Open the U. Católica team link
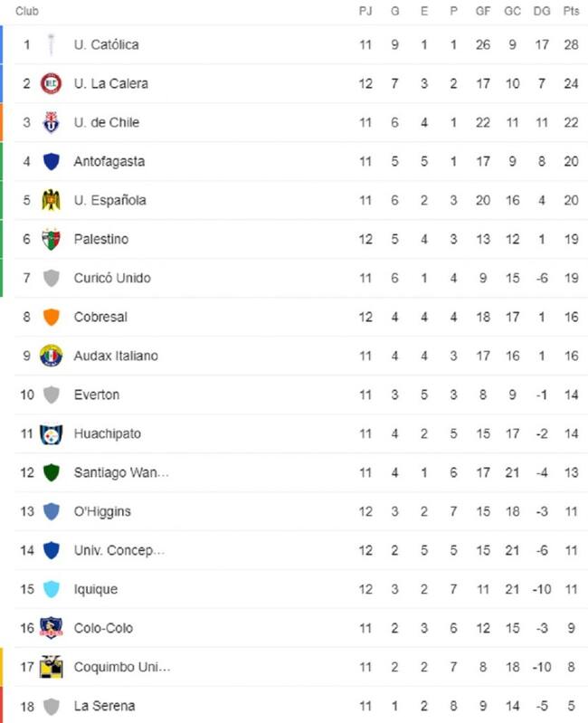Viewport: 588px width, 723px height. click(x=106, y=44)
